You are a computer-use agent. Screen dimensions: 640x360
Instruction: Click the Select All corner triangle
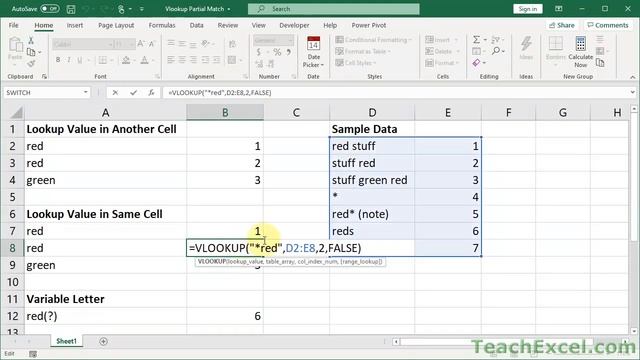pyautogui.click(x=16, y=112)
